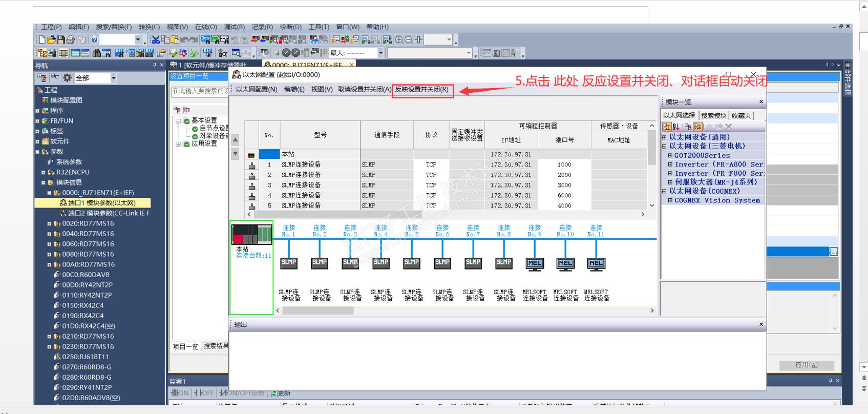868x414 pixels.
Task: Expand the R32ENCPU tree node
Action: coord(44,172)
